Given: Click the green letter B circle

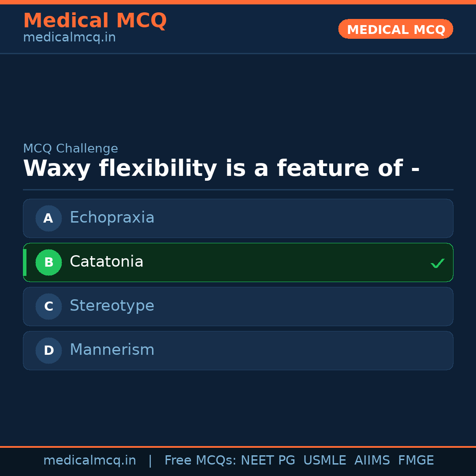Looking at the screenshot, I should (x=48, y=262).
